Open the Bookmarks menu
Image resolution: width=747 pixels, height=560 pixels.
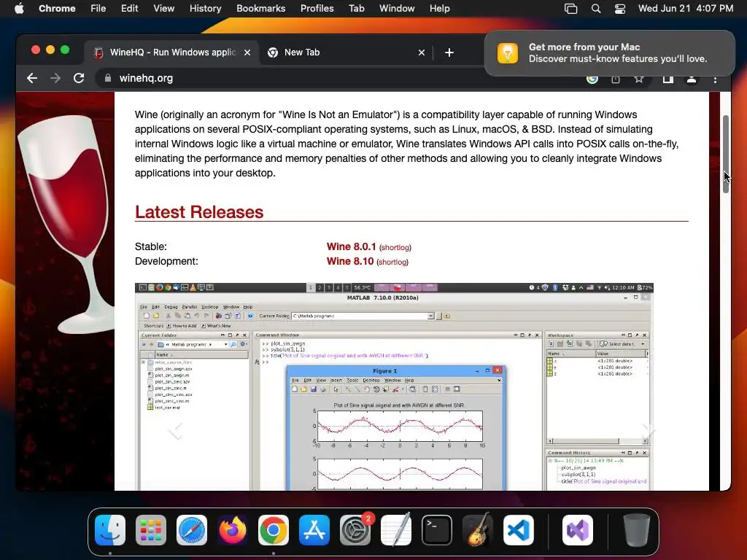click(260, 8)
